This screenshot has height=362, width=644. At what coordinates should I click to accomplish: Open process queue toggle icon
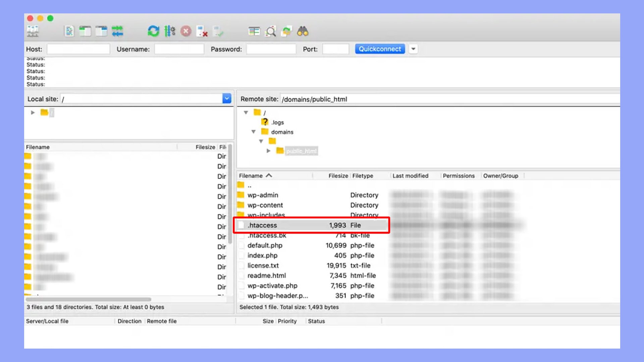point(170,32)
